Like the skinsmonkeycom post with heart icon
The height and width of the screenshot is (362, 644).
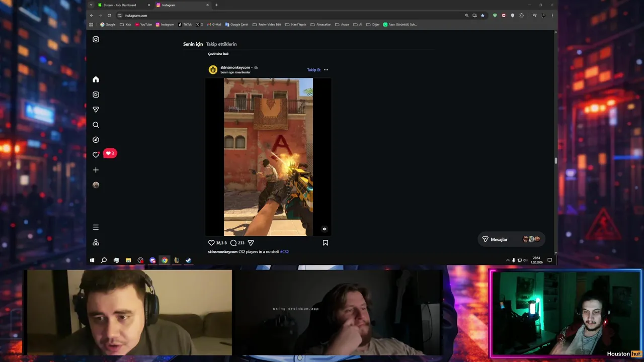[x=211, y=243]
